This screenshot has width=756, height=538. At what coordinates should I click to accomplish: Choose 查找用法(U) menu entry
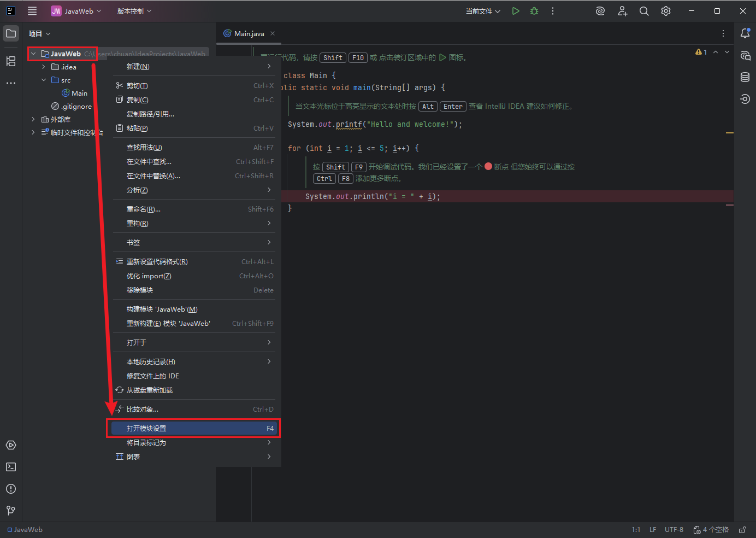point(194,148)
